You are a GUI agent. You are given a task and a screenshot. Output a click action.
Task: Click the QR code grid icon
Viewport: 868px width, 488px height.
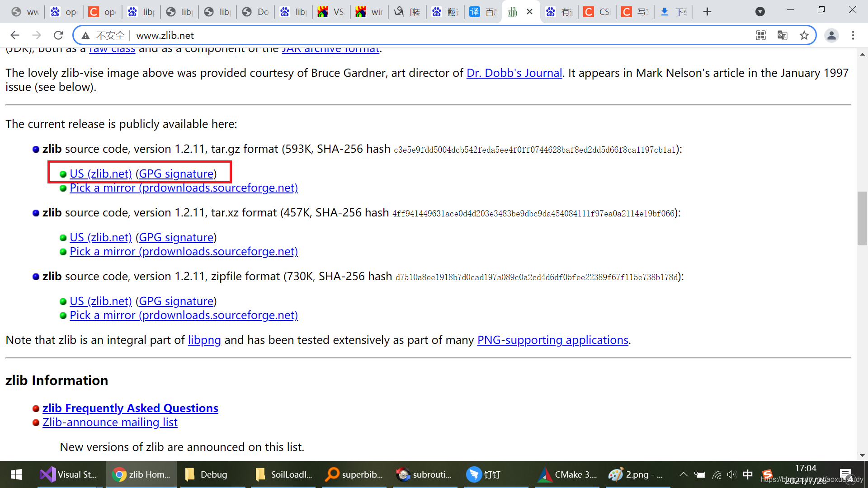click(760, 35)
